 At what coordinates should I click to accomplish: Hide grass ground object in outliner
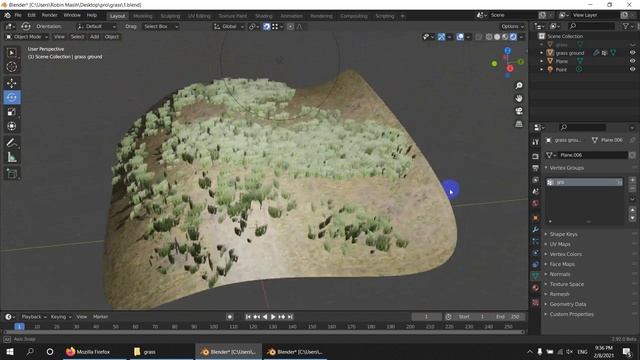632,53
